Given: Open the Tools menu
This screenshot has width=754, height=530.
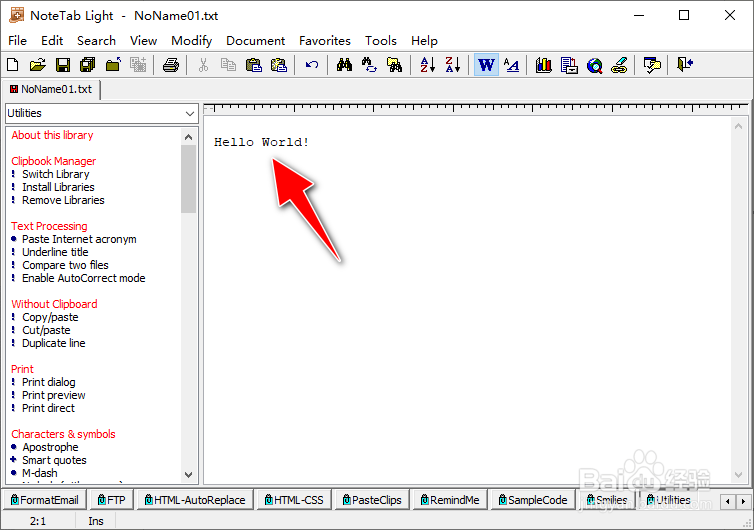Looking at the screenshot, I should (x=380, y=41).
